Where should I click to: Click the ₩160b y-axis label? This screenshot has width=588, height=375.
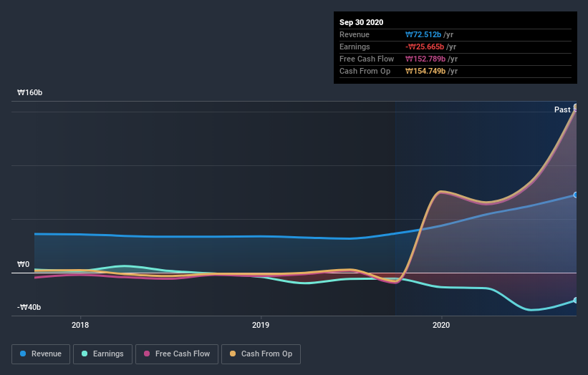click(29, 92)
